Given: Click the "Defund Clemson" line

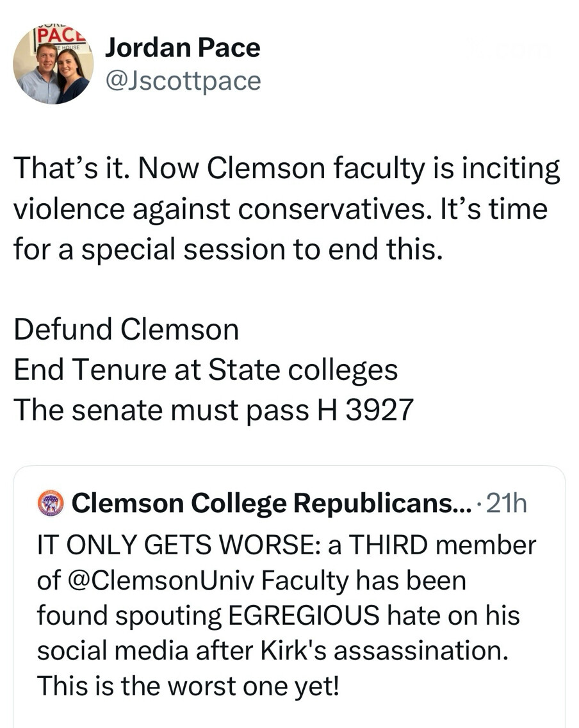Looking at the screenshot, I should [x=126, y=330].
